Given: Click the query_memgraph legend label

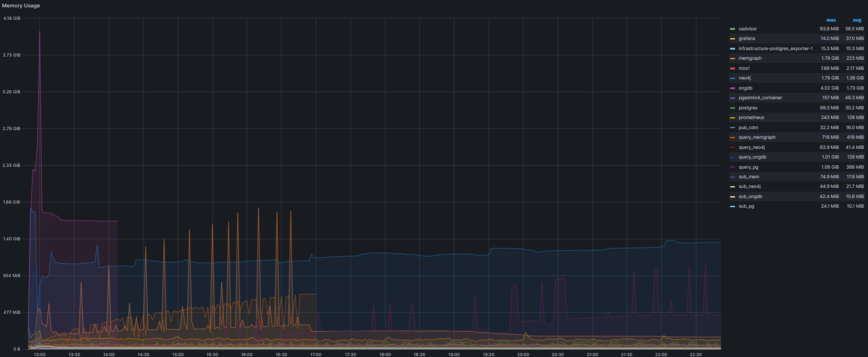Looking at the screenshot, I should pyautogui.click(x=757, y=137).
